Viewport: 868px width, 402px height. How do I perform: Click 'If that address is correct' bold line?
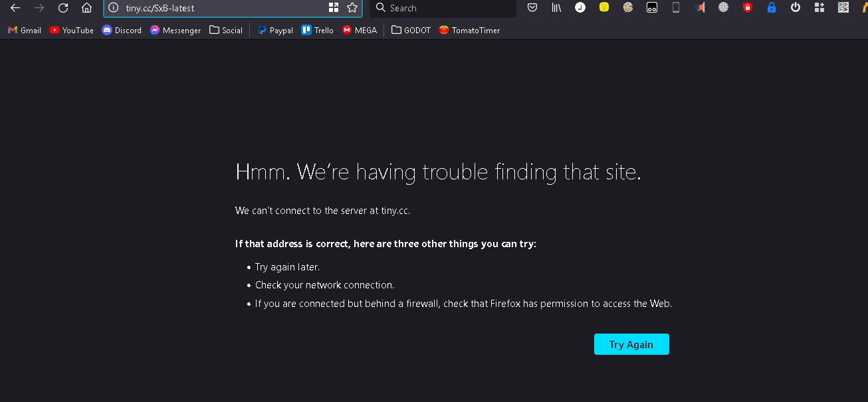[x=385, y=244]
